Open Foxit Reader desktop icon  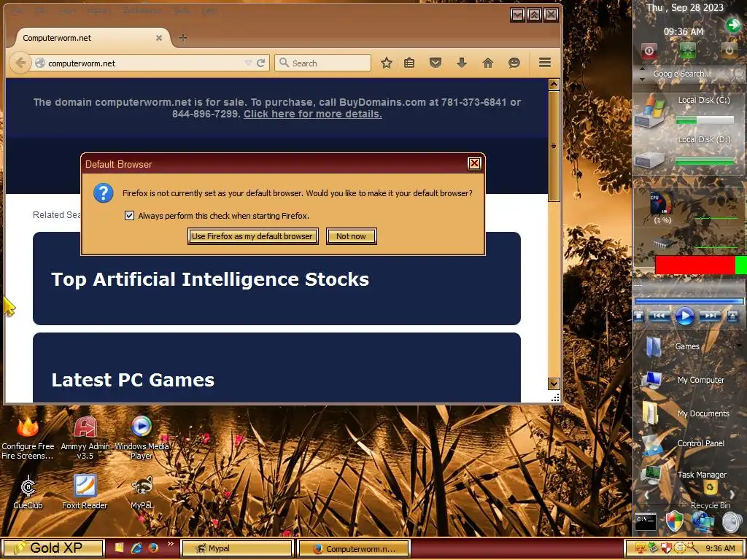pyautogui.click(x=85, y=492)
